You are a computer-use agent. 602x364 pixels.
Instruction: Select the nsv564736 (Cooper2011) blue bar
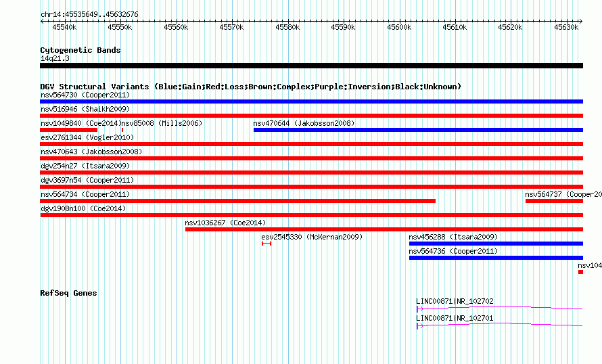tap(496, 258)
